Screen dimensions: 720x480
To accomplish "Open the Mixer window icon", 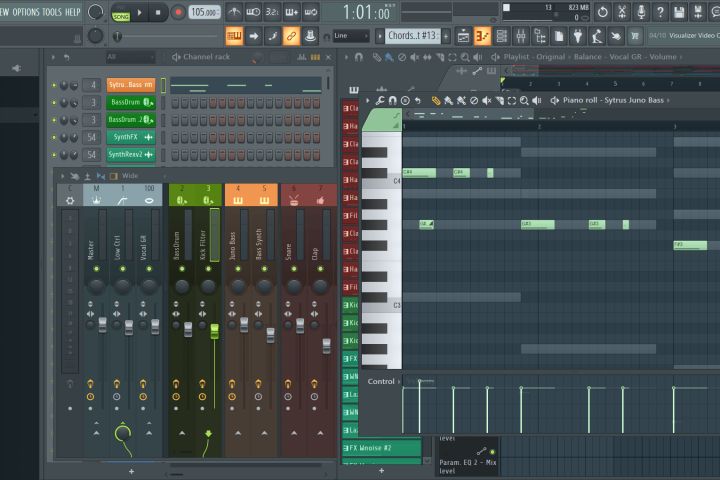I will tap(521, 36).
